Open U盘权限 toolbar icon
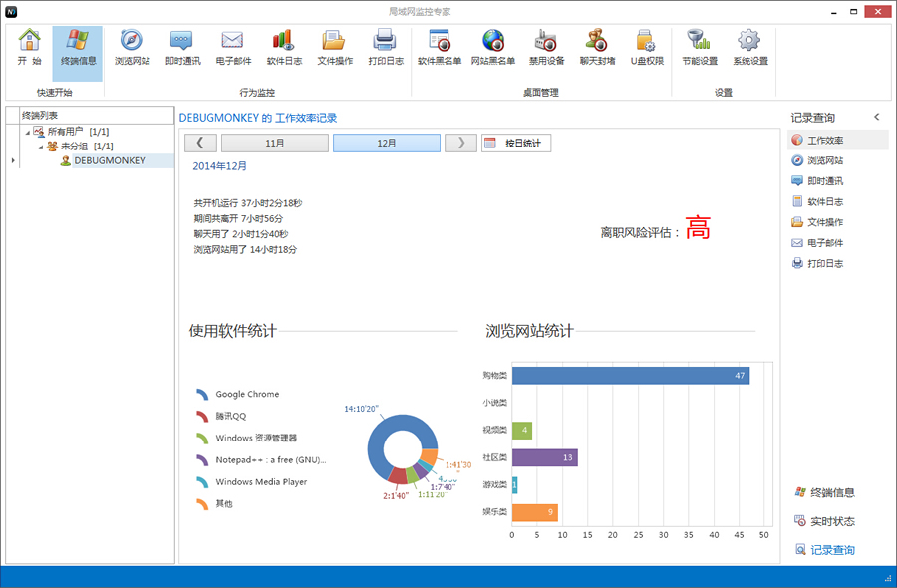The height and width of the screenshot is (588, 897). tap(646, 47)
